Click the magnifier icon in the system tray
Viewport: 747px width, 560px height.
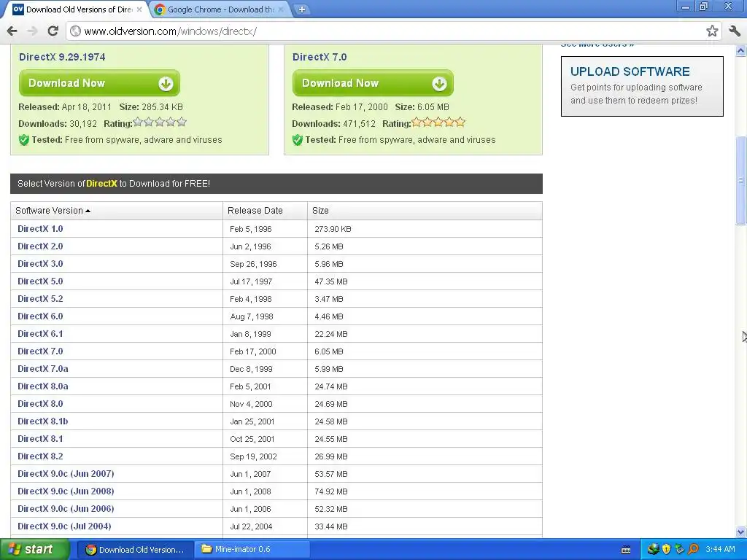click(693, 550)
